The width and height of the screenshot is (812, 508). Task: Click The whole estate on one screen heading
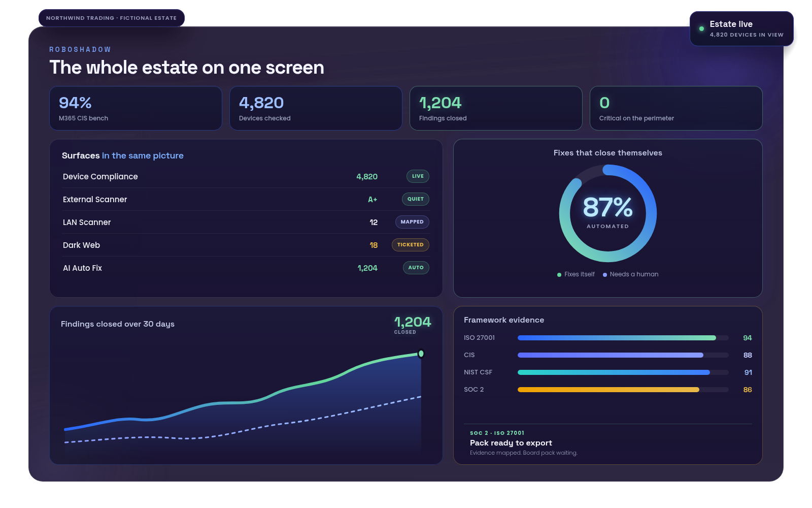pos(187,68)
